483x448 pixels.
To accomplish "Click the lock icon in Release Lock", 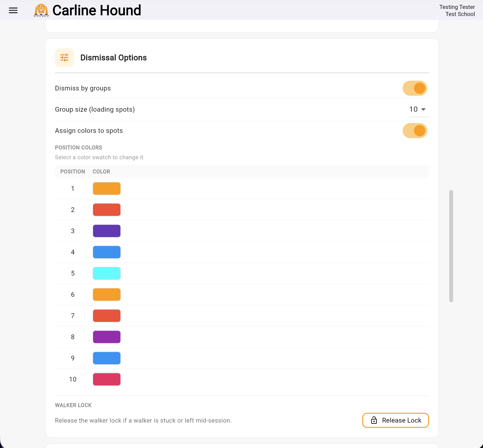I will pos(374,420).
